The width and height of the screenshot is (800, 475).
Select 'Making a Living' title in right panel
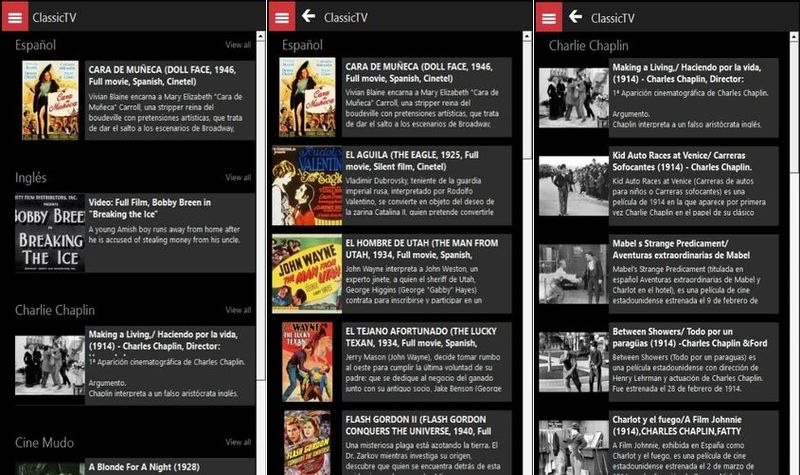[x=687, y=73]
